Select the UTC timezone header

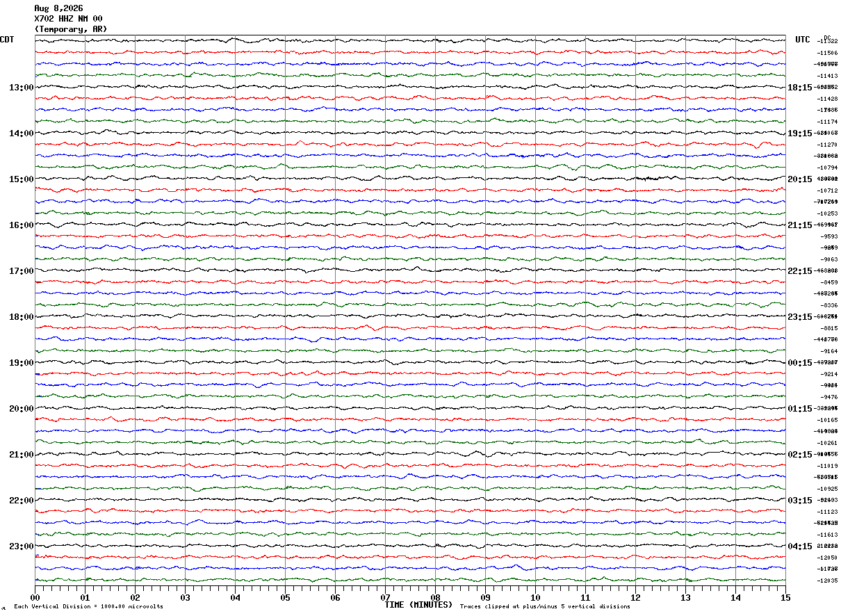803,40
